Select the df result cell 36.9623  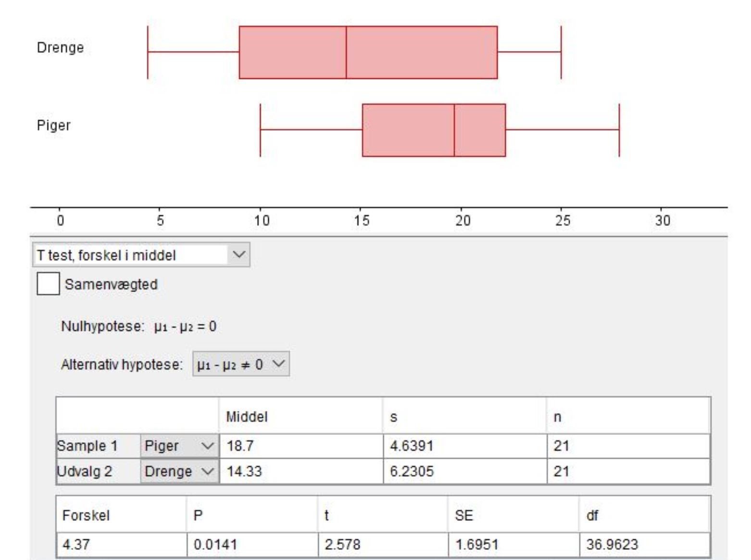click(644, 545)
